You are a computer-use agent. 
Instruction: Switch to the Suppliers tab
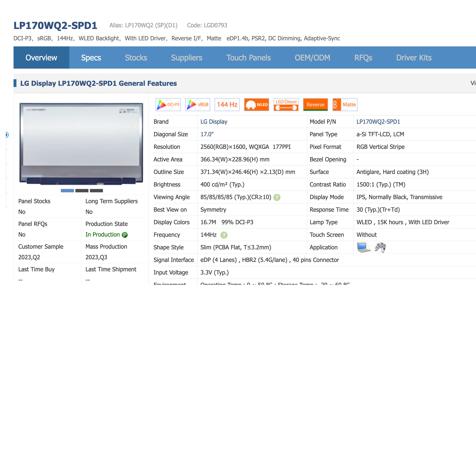click(187, 58)
